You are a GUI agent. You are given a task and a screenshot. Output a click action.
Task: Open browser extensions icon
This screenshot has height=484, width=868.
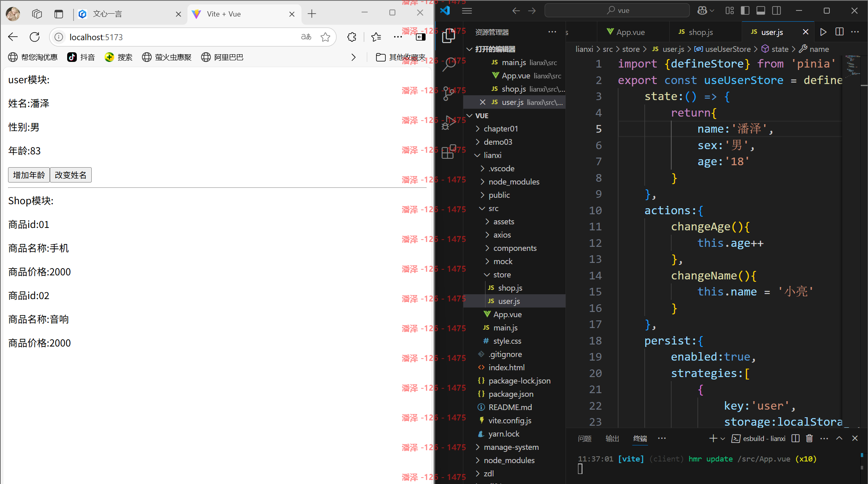(x=352, y=37)
